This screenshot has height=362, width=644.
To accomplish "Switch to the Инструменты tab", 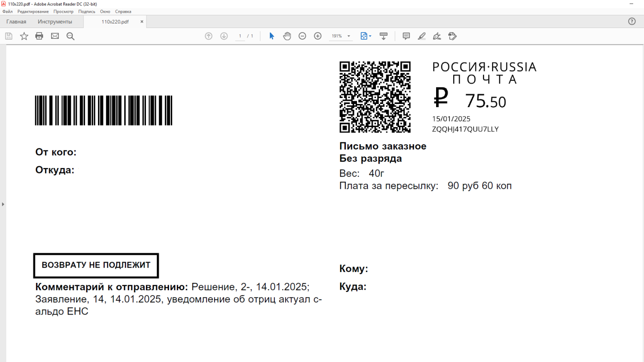I will pyautogui.click(x=55, y=22).
